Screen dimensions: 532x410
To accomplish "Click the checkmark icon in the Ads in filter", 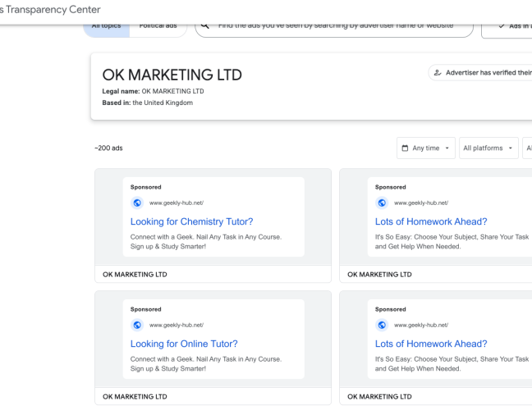I will tap(502, 26).
